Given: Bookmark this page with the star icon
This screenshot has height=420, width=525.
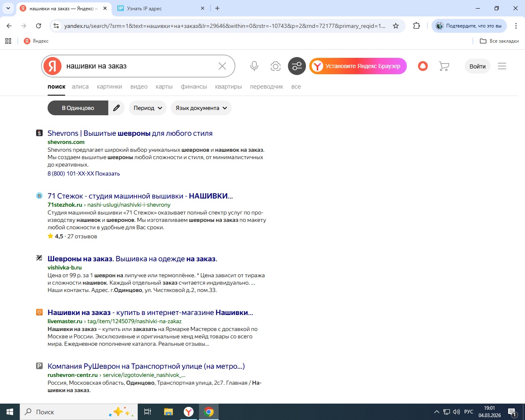Looking at the screenshot, I should point(396,26).
